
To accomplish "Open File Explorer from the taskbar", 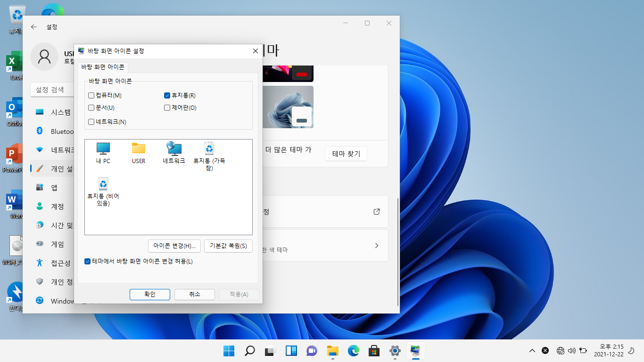I will coord(333,351).
